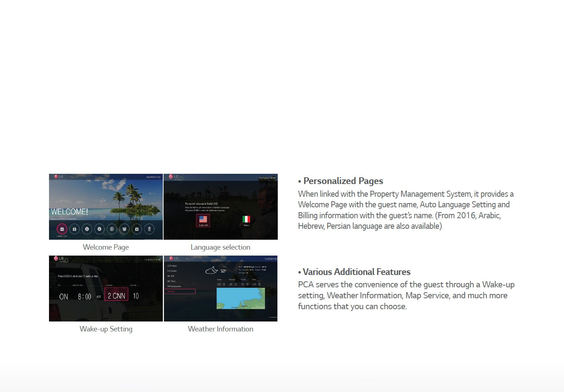This screenshot has height=392, width=564.
Task: Open LG Product in the weather side menu
Action: pos(172,266)
